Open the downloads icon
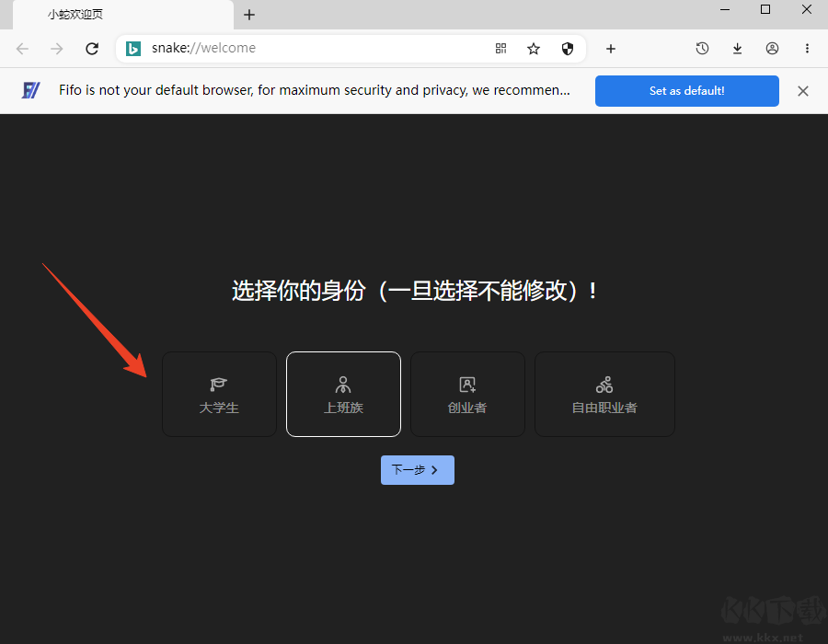 tap(737, 48)
